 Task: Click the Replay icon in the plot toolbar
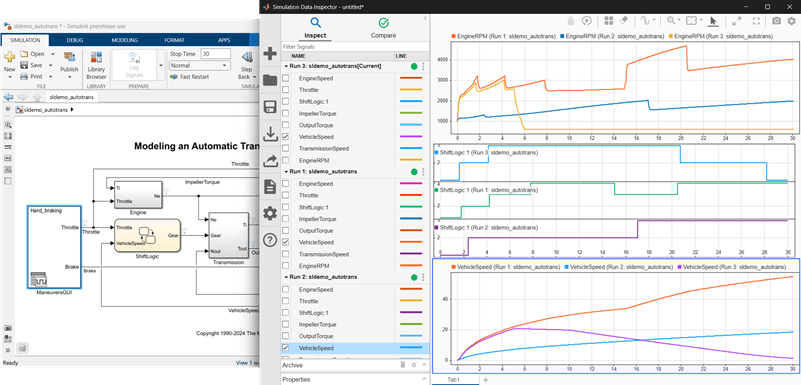587,20
